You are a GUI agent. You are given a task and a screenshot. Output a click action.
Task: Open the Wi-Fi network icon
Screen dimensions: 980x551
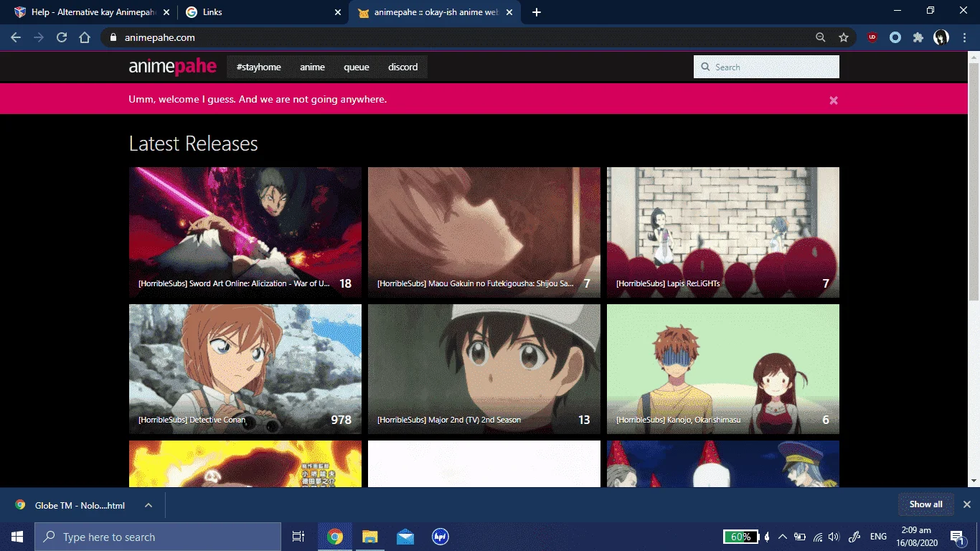click(x=818, y=537)
